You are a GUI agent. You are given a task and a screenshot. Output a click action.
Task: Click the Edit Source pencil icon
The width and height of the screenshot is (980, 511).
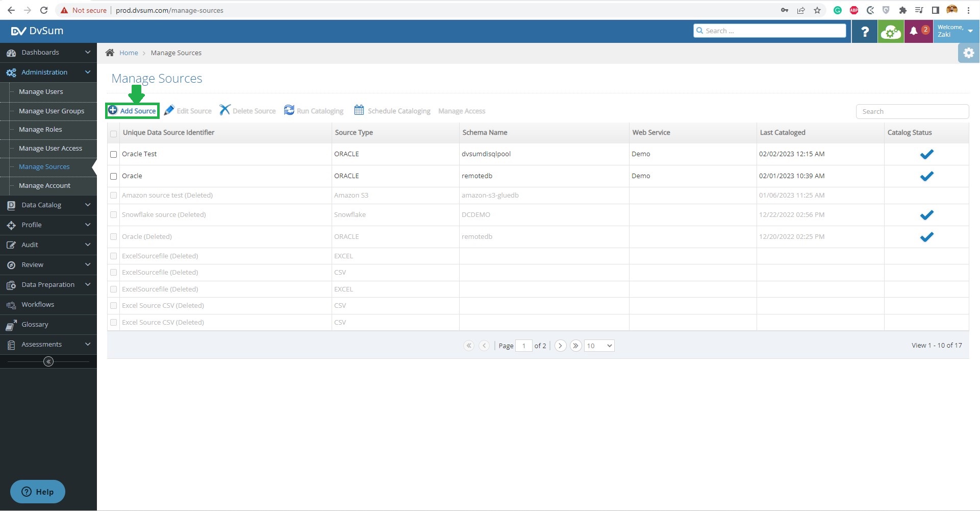coord(169,110)
